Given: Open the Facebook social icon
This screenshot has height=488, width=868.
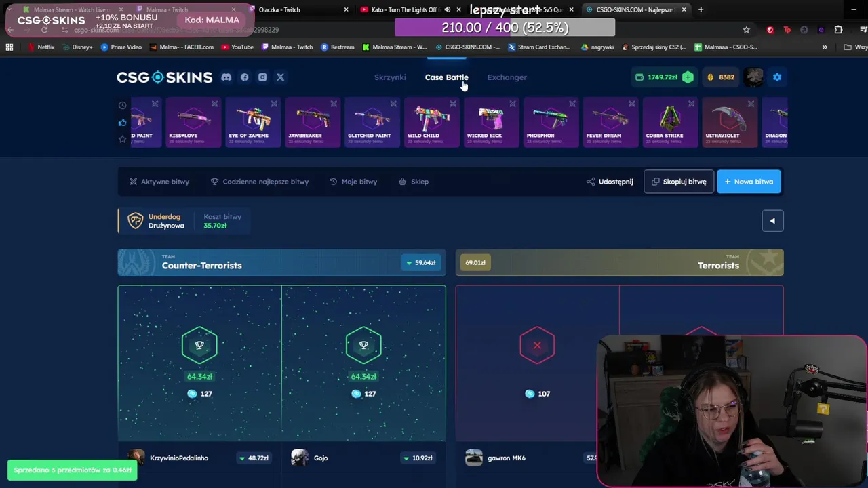Looking at the screenshot, I should [244, 77].
